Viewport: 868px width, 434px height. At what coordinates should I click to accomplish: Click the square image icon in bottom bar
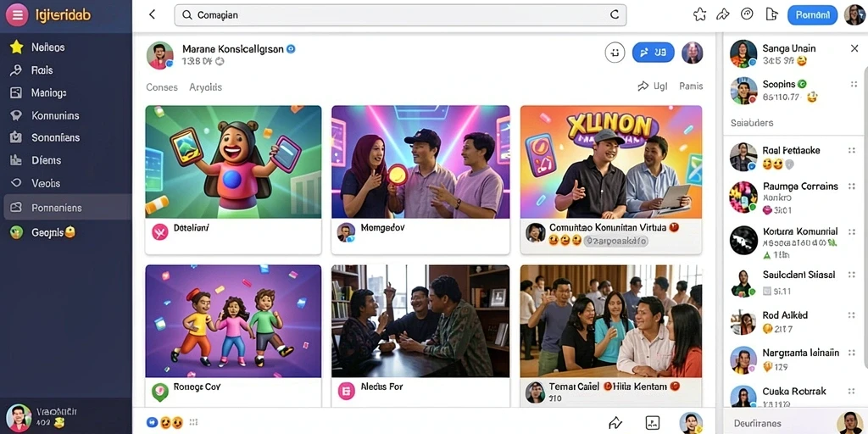click(653, 423)
